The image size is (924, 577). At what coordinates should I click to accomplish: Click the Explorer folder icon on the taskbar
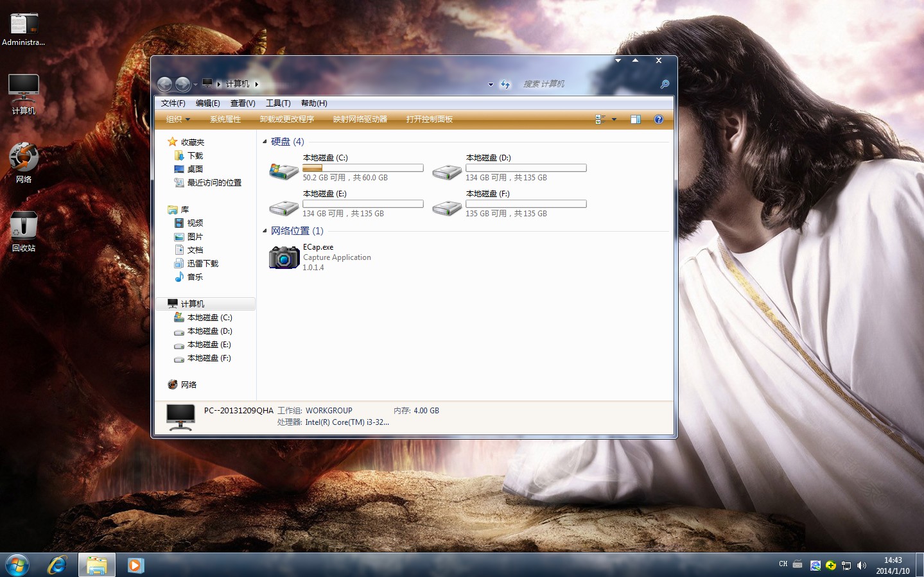point(97,565)
